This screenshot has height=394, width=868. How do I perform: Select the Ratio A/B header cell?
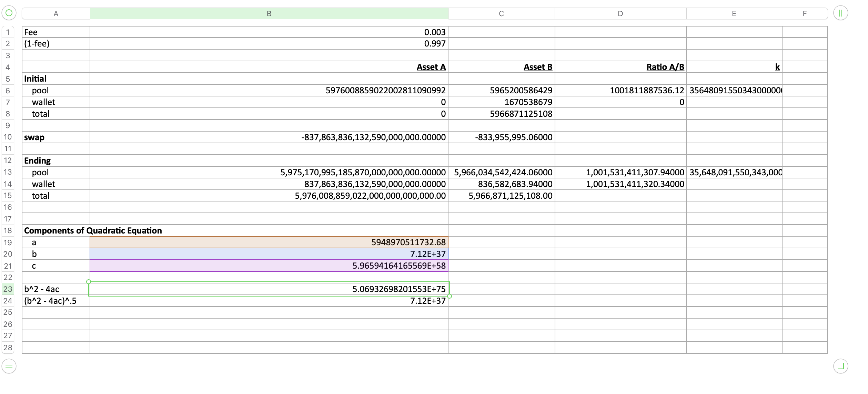620,67
